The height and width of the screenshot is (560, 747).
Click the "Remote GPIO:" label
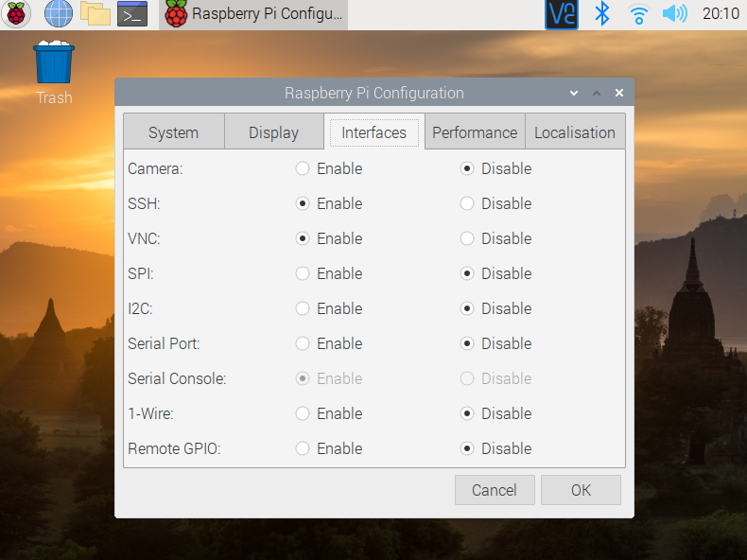click(x=174, y=448)
